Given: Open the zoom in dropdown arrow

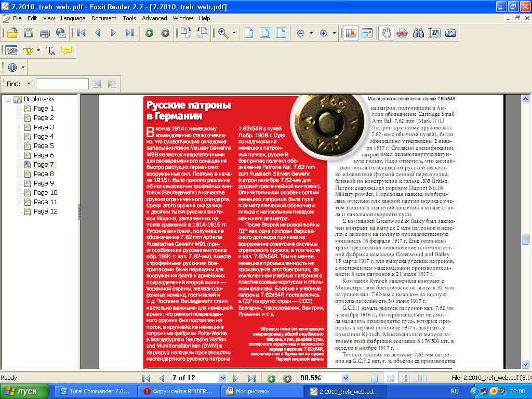Looking at the screenshot, I should [x=334, y=33].
